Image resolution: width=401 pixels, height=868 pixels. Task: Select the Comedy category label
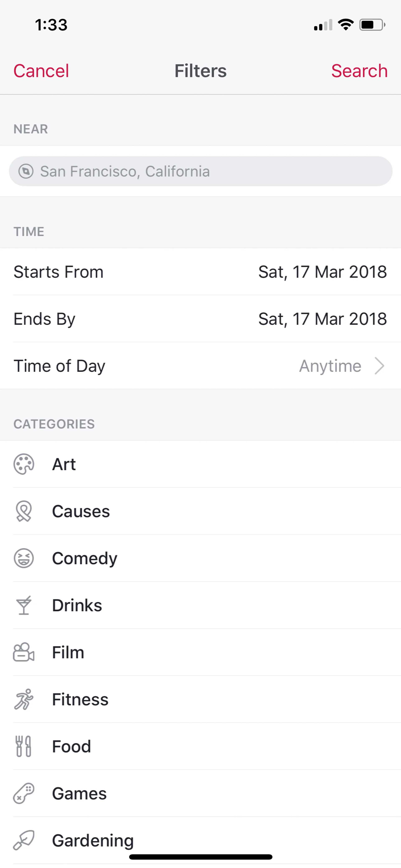tap(85, 558)
